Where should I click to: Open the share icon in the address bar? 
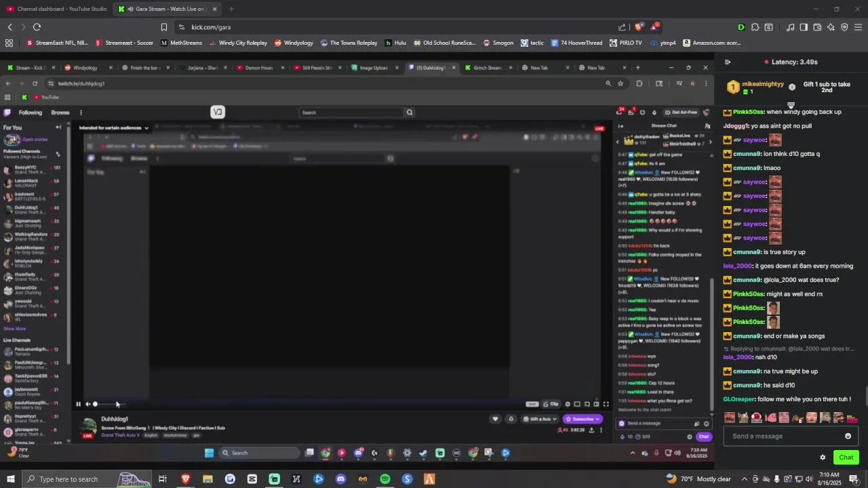[x=622, y=27]
